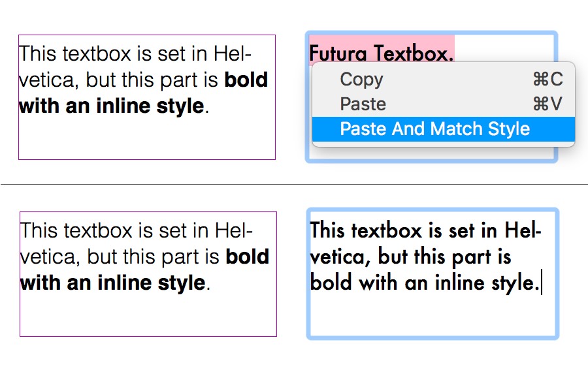Viewport: 588px width, 372px height.
Task: Choose Copy from the context menu
Action: click(x=361, y=80)
